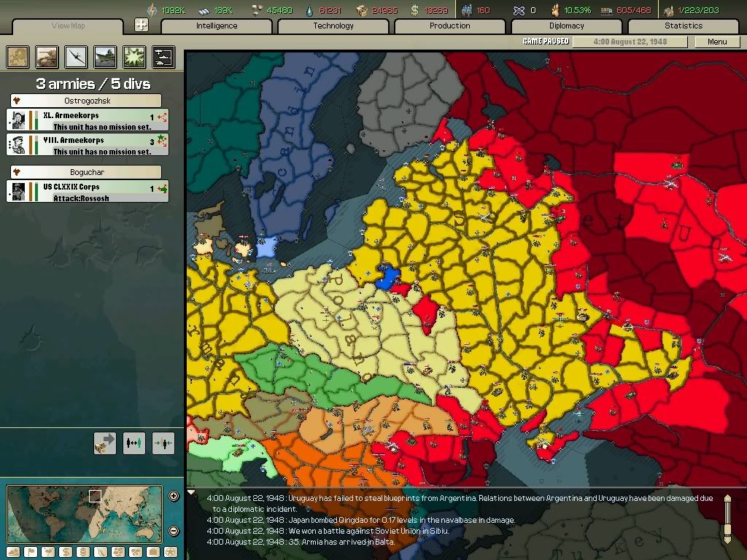Viewport: 747px width, 560px height.
Task: Click the money dollar sign icon
Action: (x=414, y=10)
